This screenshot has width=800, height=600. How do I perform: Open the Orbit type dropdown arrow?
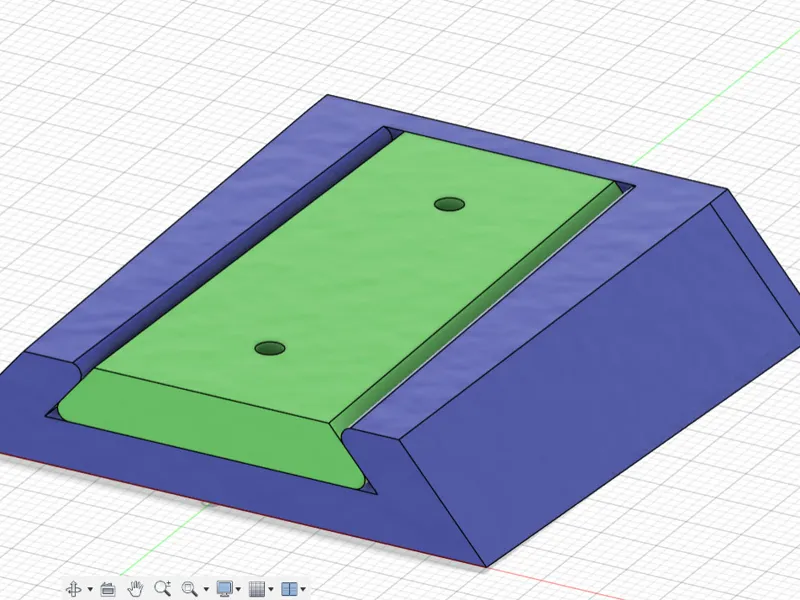click(x=90, y=589)
